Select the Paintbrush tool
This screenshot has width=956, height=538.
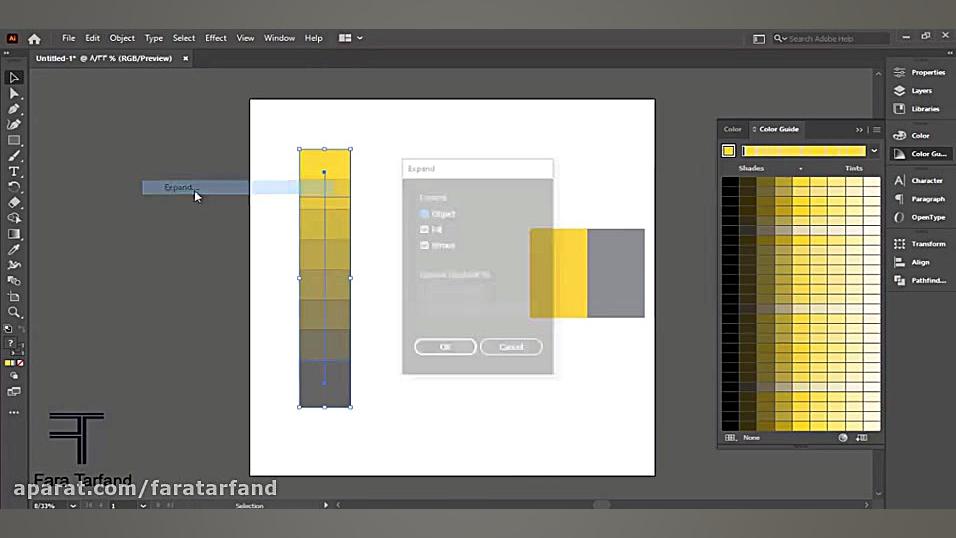pos(13,156)
